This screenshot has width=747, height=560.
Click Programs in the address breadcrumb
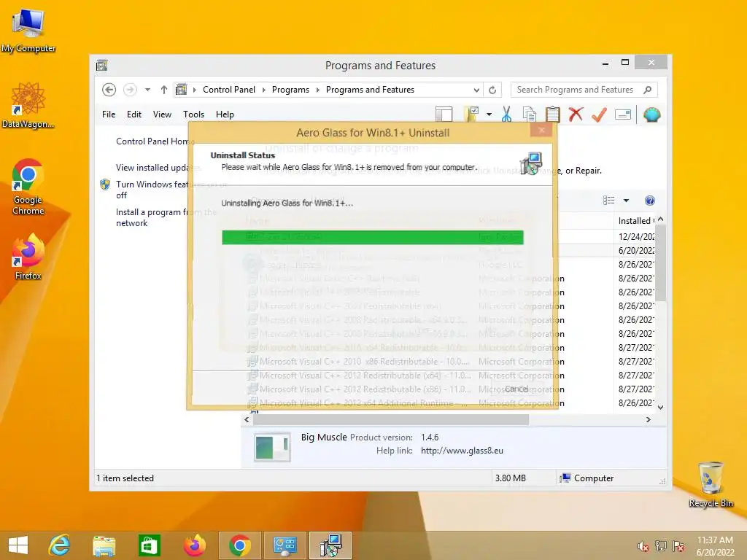point(290,90)
